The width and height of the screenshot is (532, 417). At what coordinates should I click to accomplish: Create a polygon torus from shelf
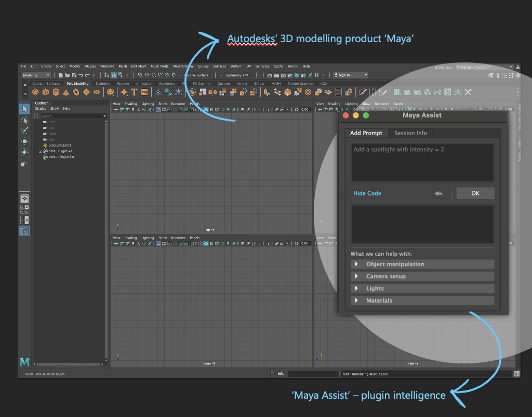[76, 92]
